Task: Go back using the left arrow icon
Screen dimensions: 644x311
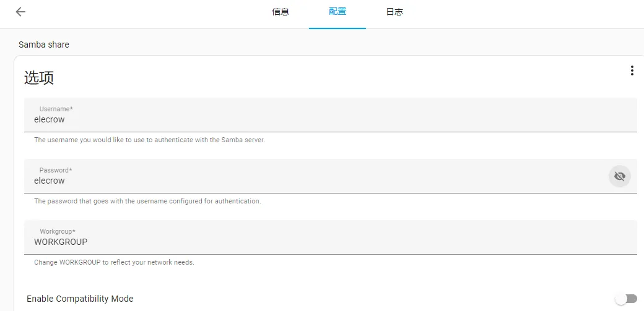Action: (20, 12)
